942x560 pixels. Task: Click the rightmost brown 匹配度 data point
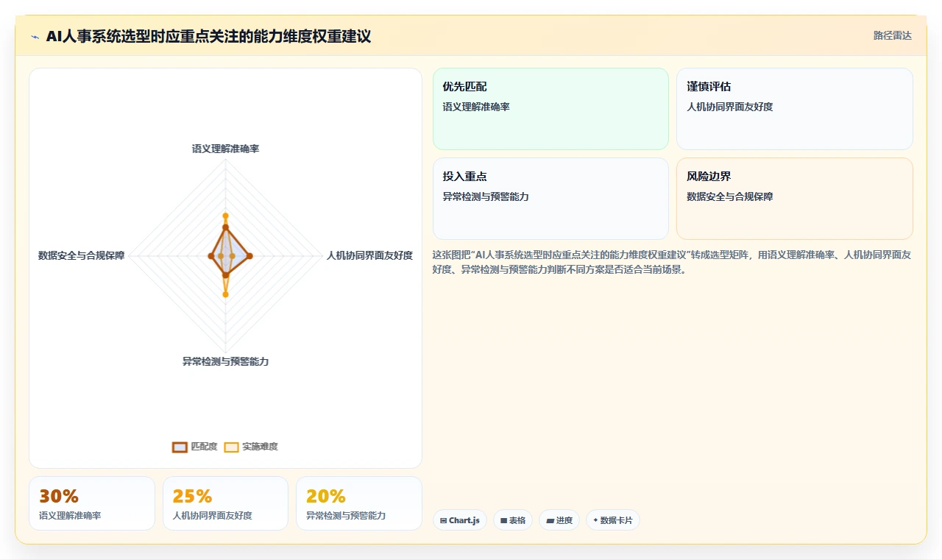click(x=249, y=255)
